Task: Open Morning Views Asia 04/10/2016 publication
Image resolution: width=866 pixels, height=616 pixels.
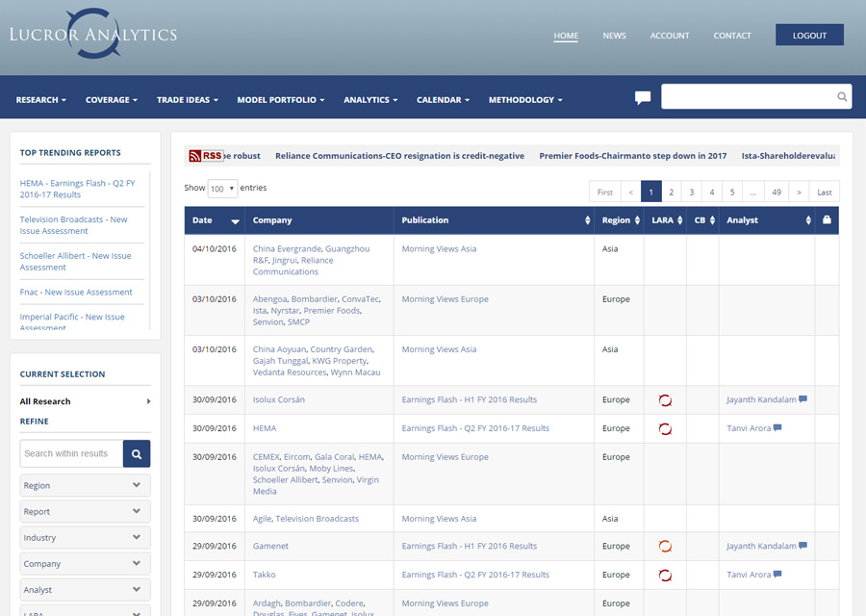Action: pos(439,249)
